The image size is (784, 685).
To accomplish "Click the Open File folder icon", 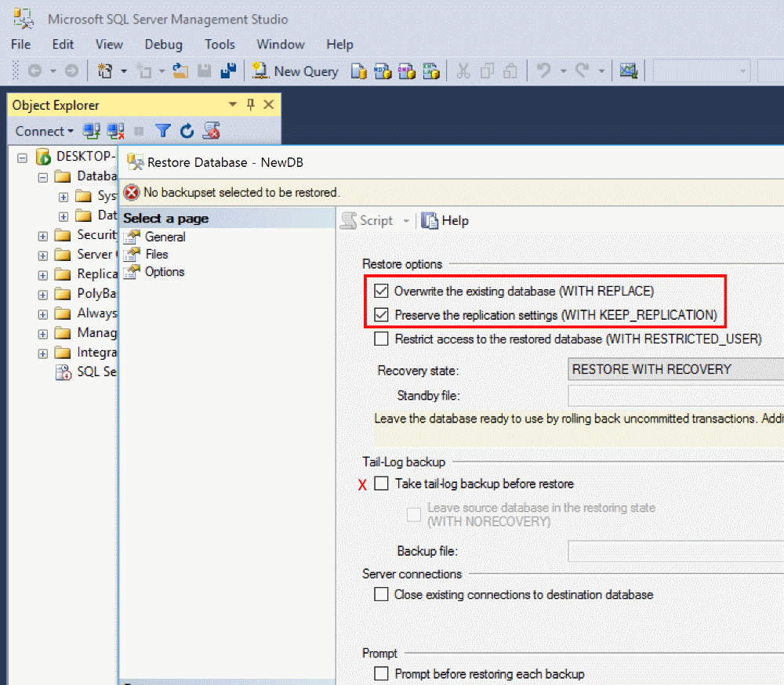I will 180,71.
